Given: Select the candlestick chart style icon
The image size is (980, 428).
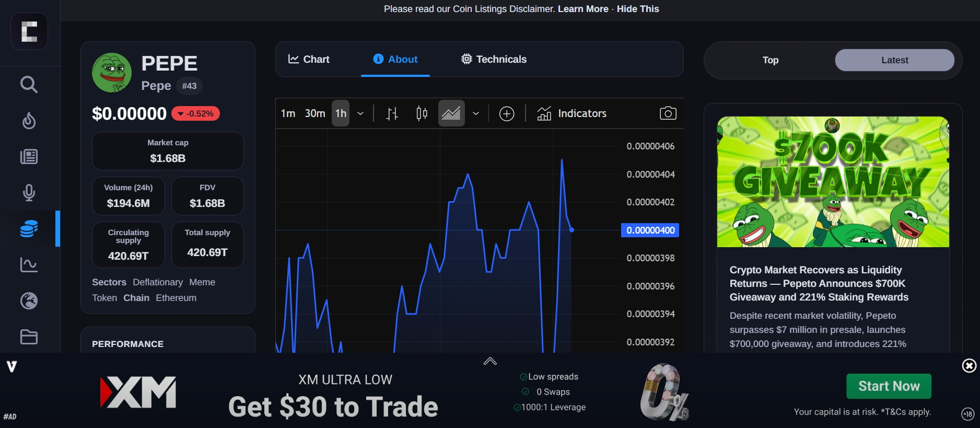Looking at the screenshot, I should [422, 113].
